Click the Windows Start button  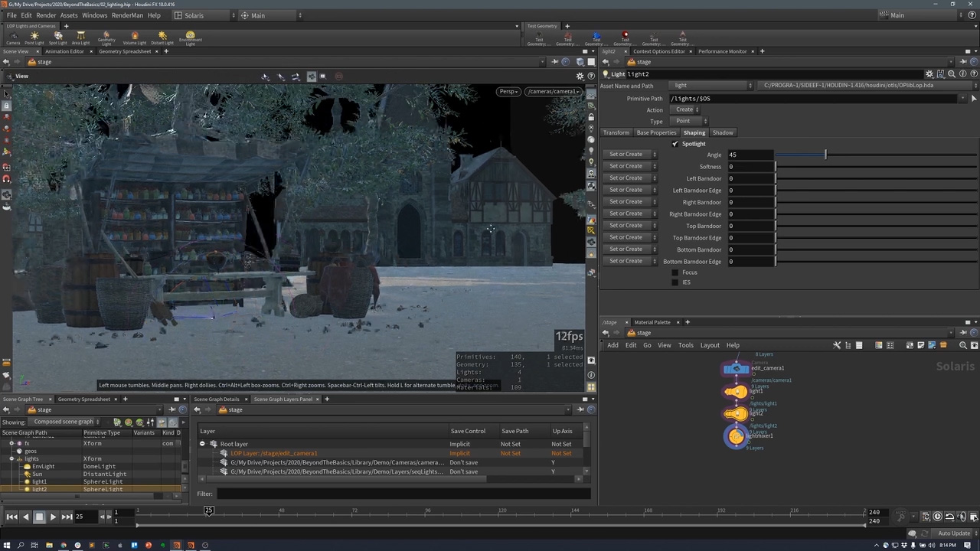[8, 546]
